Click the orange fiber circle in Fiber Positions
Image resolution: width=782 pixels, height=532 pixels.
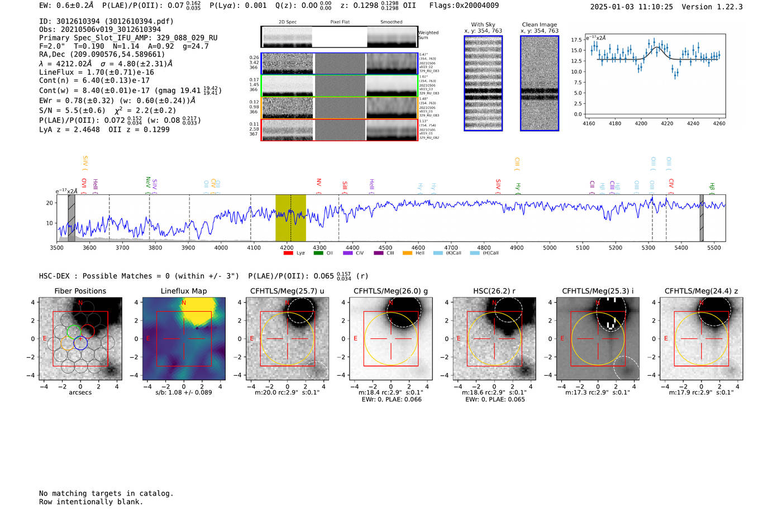coord(66,343)
